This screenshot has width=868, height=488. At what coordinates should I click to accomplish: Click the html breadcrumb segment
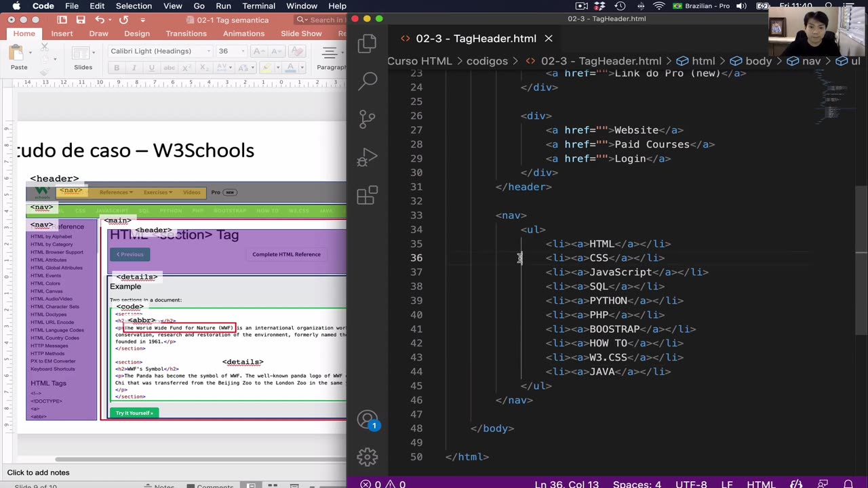click(x=696, y=61)
